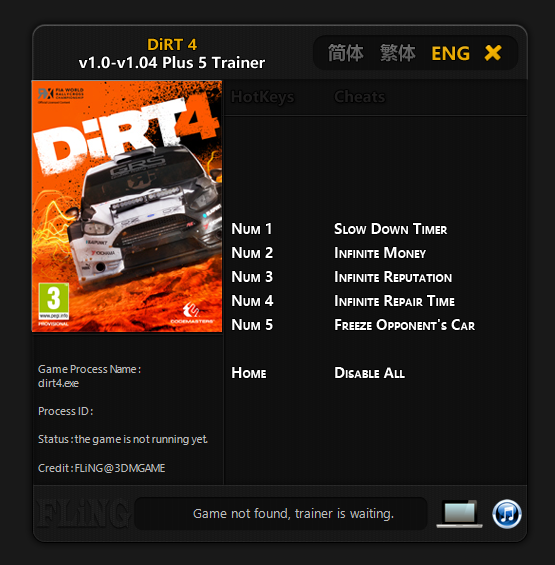Enable Infinite Money cheat
The height and width of the screenshot is (565, 555).
[380, 253]
